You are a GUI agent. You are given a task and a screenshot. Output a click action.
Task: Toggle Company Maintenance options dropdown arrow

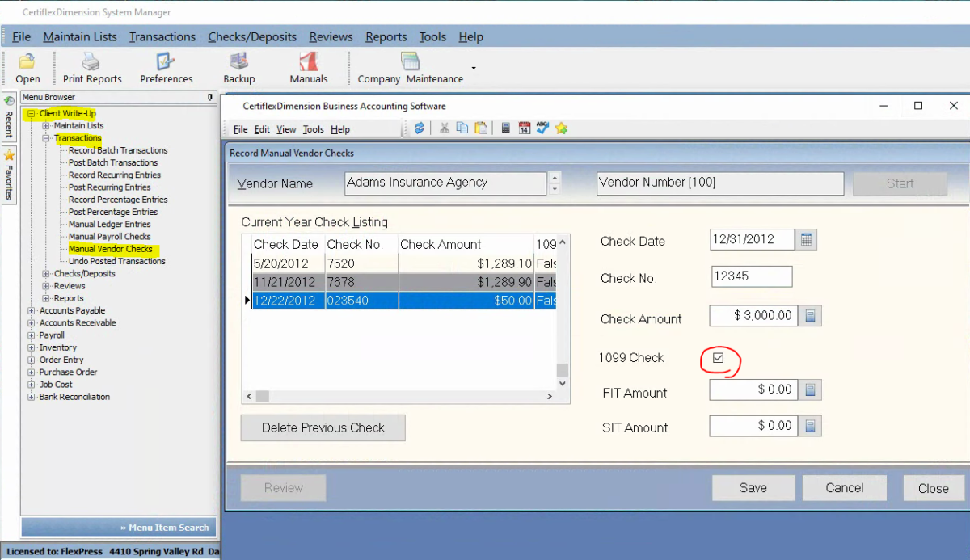(x=474, y=69)
